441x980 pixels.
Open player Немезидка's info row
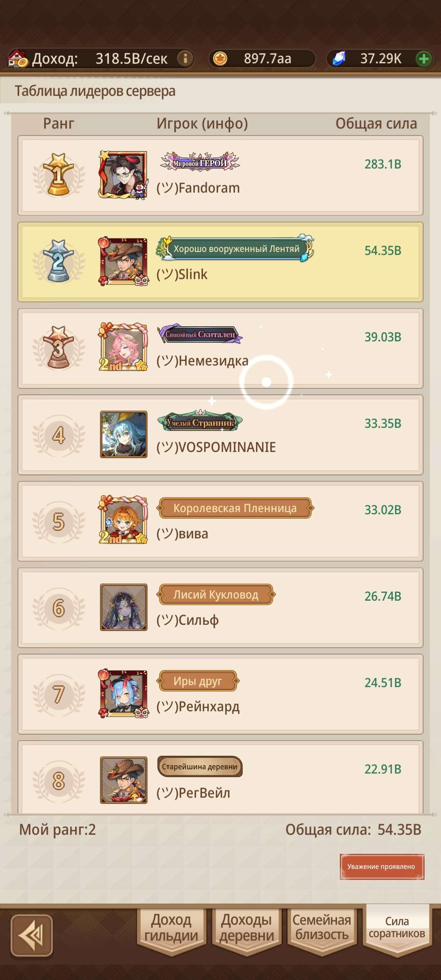(220, 348)
